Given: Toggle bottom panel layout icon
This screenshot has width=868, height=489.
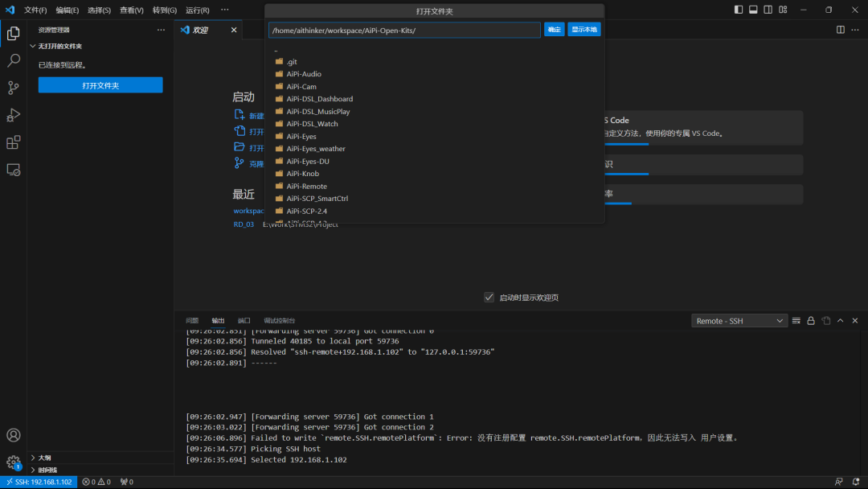Looking at the screenshot, I should click(753, 10).
